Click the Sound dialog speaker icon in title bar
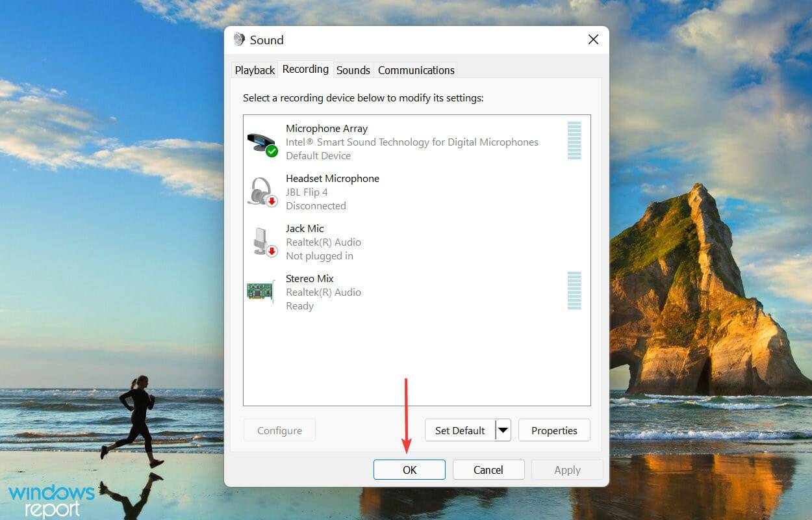 pyautogui.click(x=239, y=40)
